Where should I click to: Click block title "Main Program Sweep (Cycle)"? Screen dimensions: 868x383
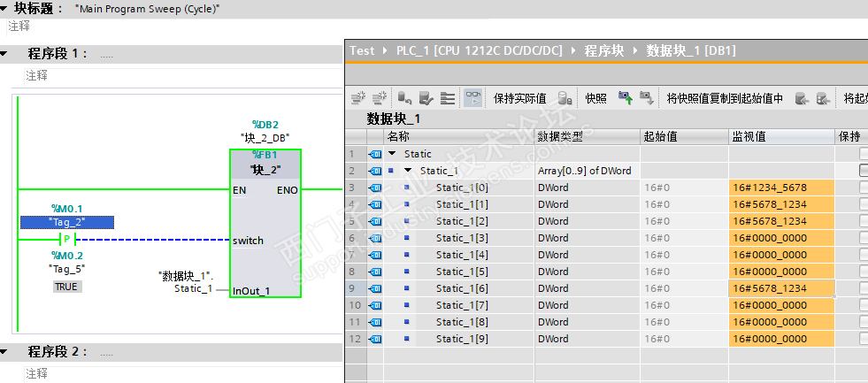[147, 10]
